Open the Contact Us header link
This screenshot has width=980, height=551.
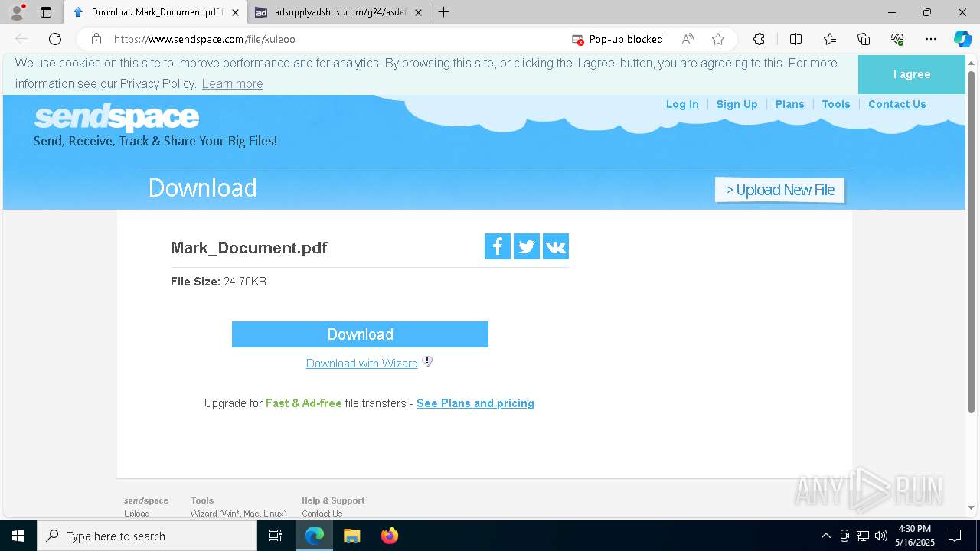tap(897, 104)
